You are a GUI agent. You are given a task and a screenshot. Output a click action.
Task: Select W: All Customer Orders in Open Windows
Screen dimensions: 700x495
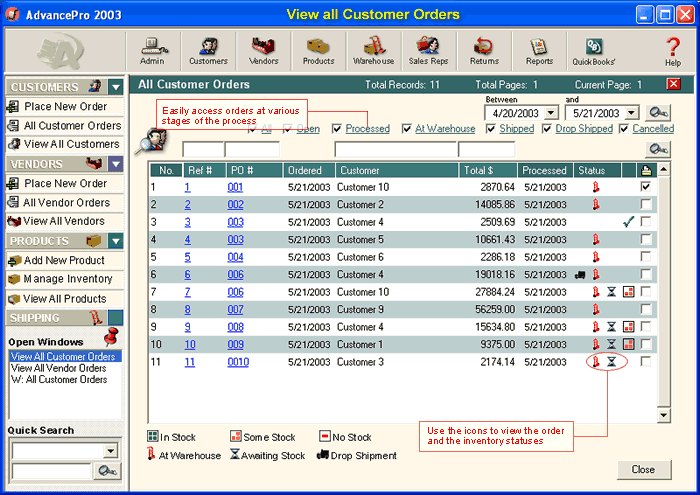pyautogui.click(x=59, y=379)
